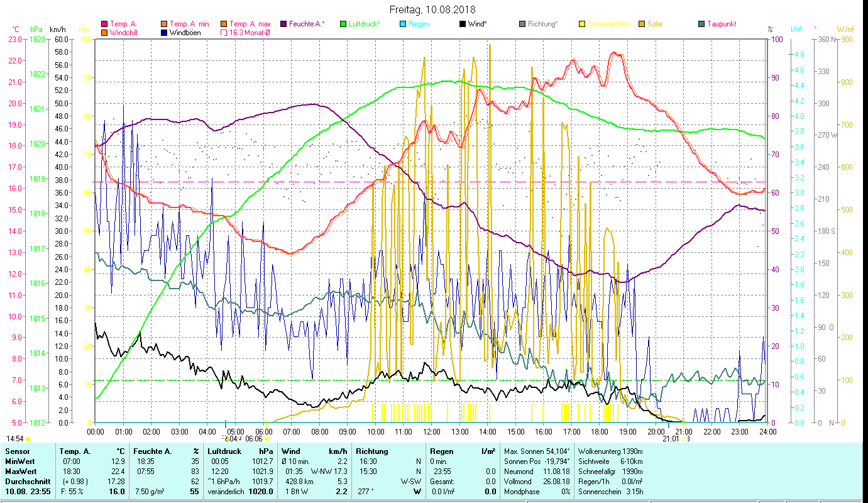The image size is (868, 503).
Task: Click the average temperature value 17.28
Action: 116,481
